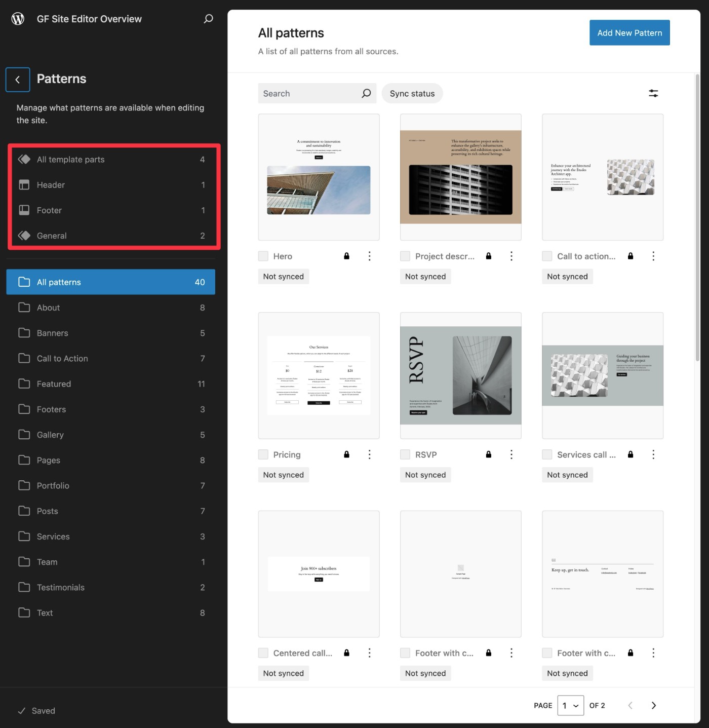Open the Sync status filter

click(x=412, y=93)
